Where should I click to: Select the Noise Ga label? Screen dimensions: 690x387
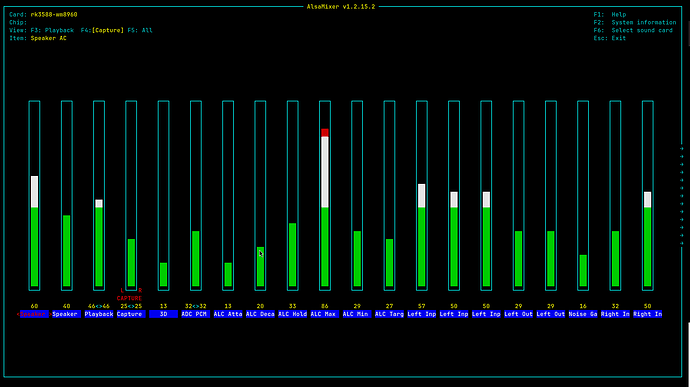pos(583,314)
